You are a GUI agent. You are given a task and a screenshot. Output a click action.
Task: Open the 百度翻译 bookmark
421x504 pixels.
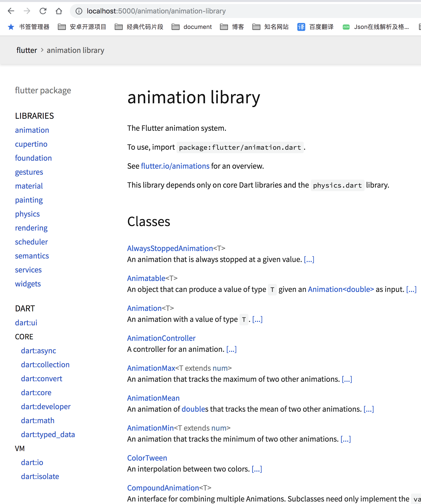[315, 27]
